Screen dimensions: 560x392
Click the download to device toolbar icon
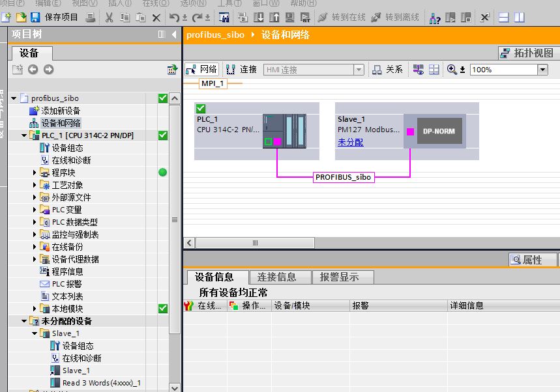click(x=259, y=18)
